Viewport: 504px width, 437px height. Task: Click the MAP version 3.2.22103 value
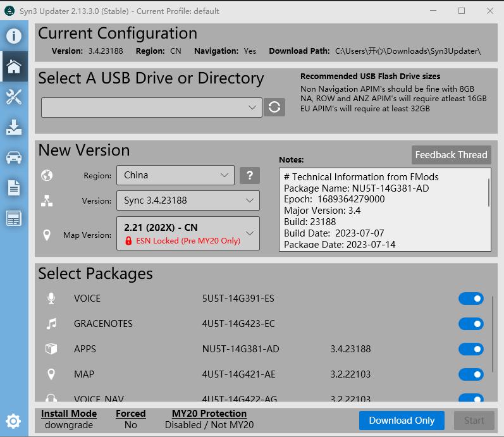click(350, 374)
